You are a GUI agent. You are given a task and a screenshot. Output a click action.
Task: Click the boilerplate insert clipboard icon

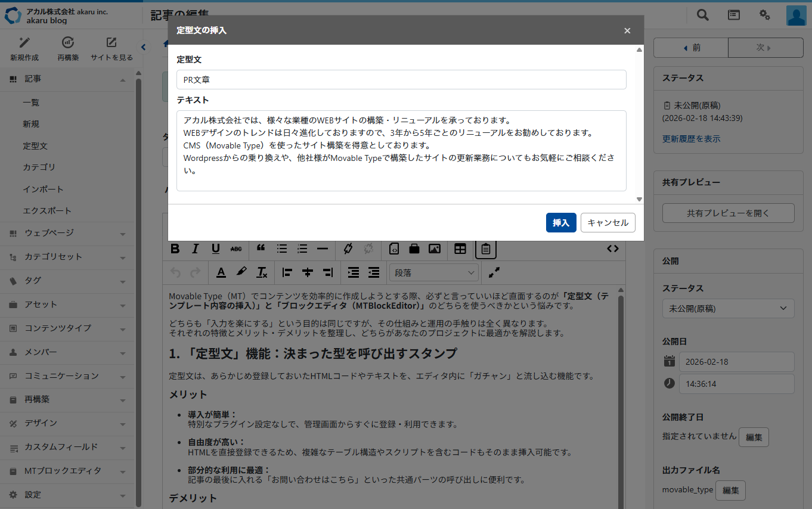point(486,249)
